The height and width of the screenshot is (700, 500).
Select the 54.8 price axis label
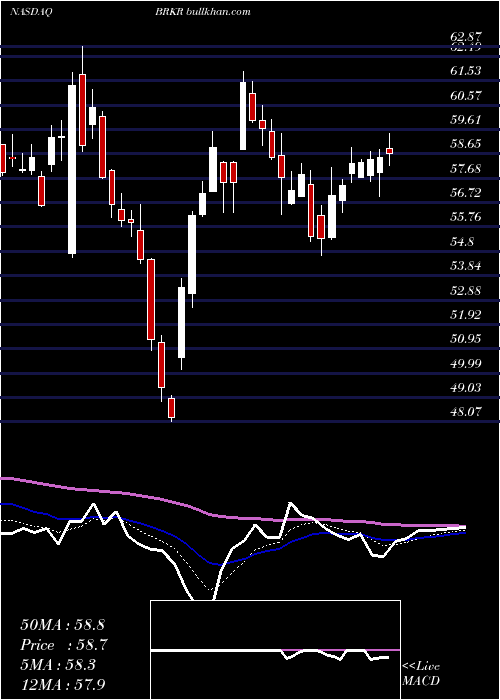(x=462, y=242)
